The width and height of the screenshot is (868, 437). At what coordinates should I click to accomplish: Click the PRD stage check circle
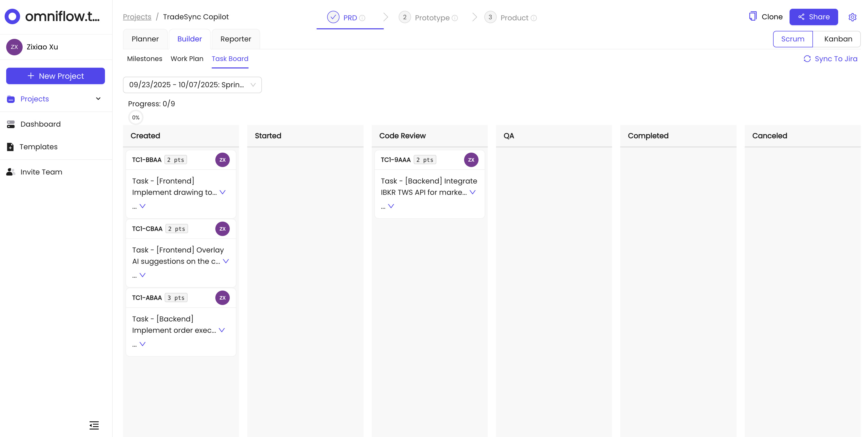pos(333,17)
